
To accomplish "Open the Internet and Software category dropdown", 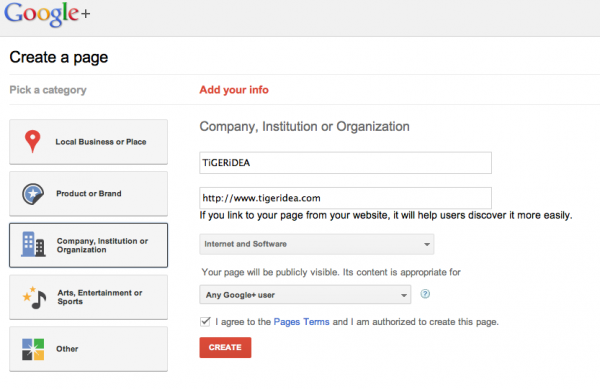I will pos(316,244).
